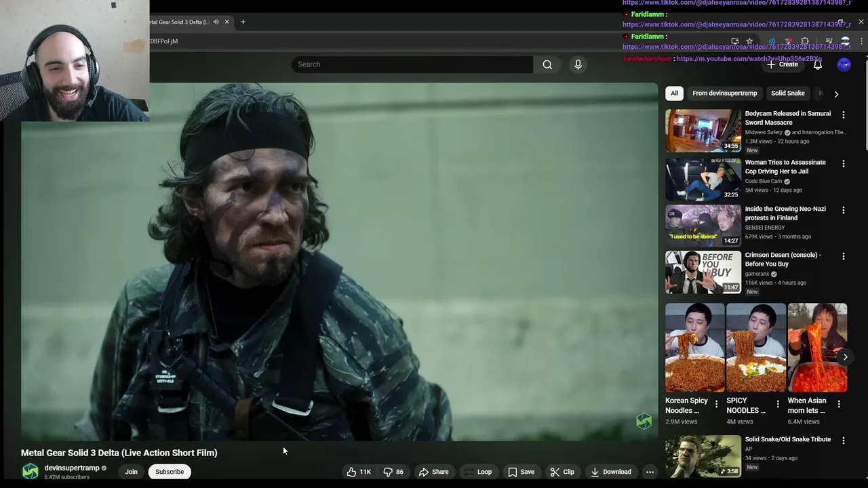Select the Solid Snake filter chip

tap(787, 94)
